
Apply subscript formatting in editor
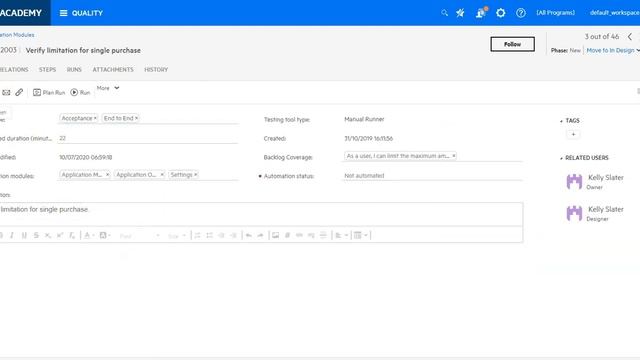coord(48,236)
